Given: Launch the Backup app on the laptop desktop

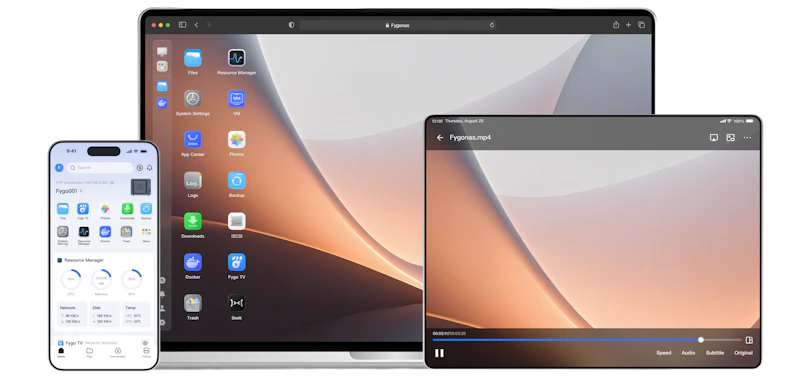Looking at the screenshot, I should pos(236,180).
